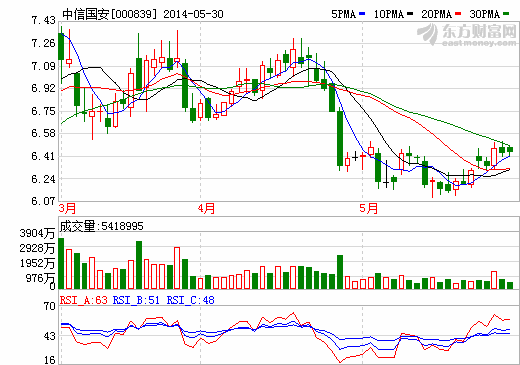
Task: Click the 5月 month marker
Action: click(x=368, y=209)
